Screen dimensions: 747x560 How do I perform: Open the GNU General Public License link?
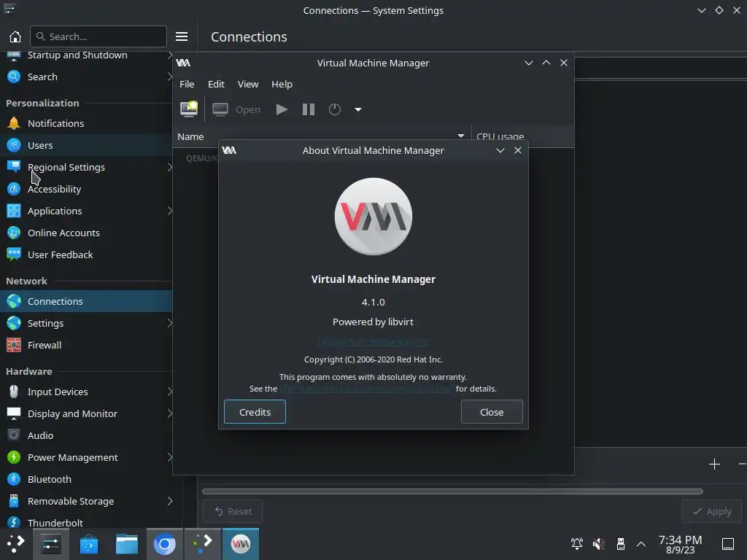click(x=365, y=389)
